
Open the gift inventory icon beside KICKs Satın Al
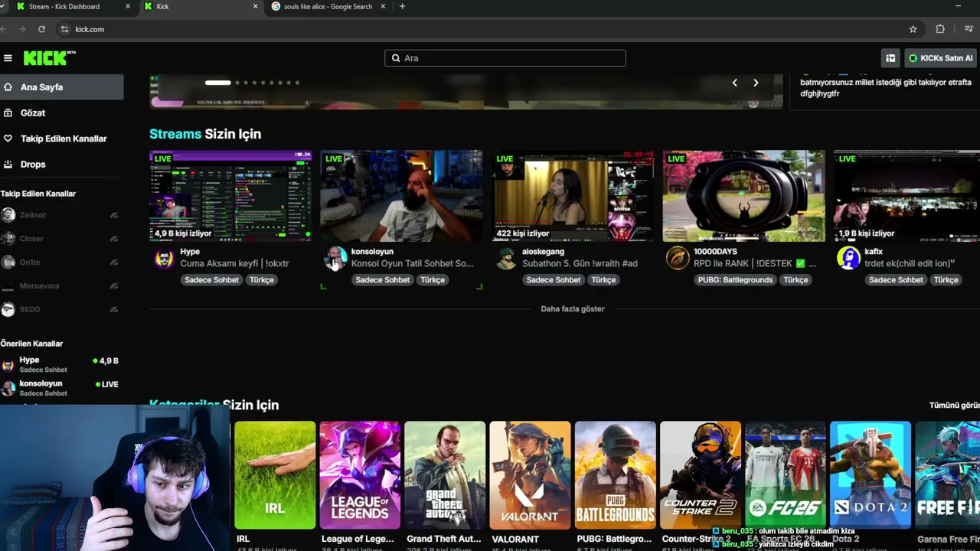click(x=890, y=58)
